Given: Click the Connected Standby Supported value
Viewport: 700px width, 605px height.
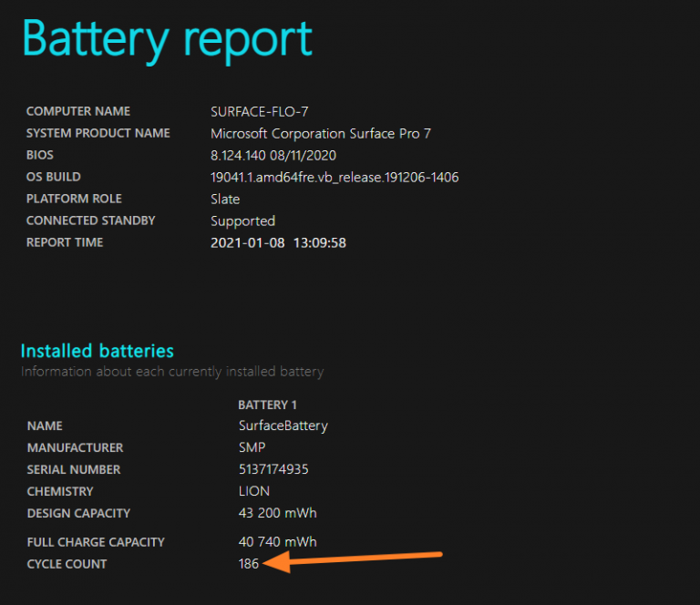Looking at the screenshot, I should click(x=242, y=220).
